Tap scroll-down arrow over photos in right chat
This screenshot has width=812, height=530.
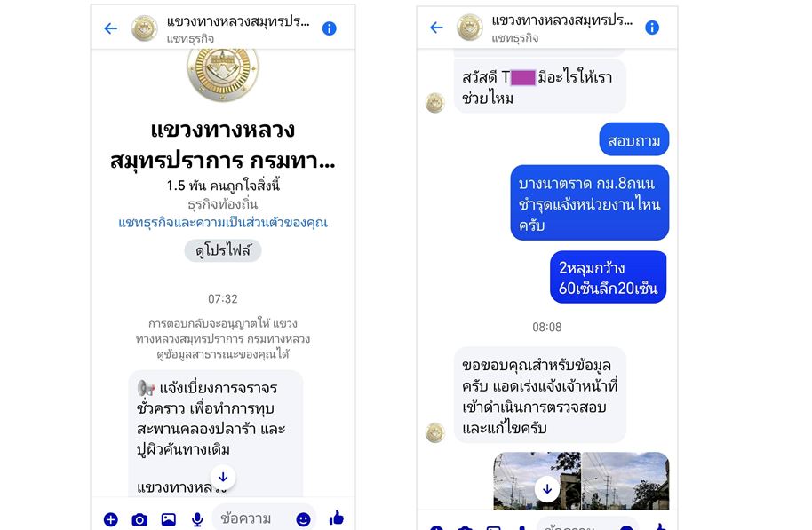[547, 489]
